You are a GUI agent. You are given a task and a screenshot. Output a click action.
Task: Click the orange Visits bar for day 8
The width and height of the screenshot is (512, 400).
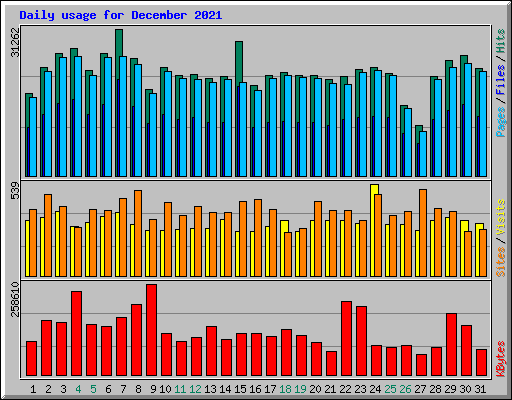click(138, 233)
